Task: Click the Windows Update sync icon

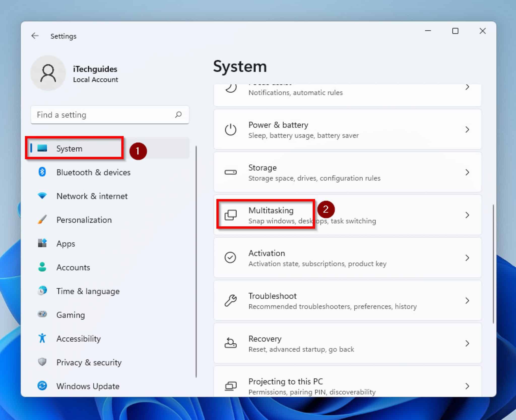Action: coord(42,386)
